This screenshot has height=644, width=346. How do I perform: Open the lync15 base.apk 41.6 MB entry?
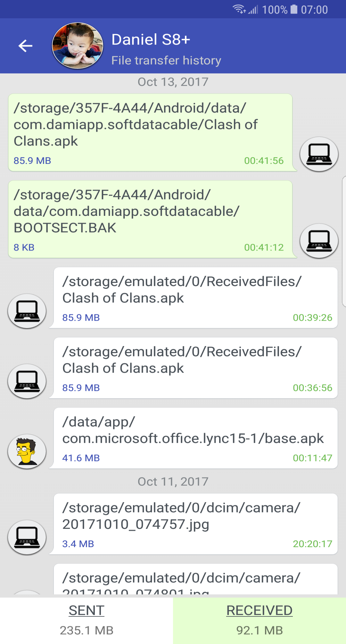point(195,438)
